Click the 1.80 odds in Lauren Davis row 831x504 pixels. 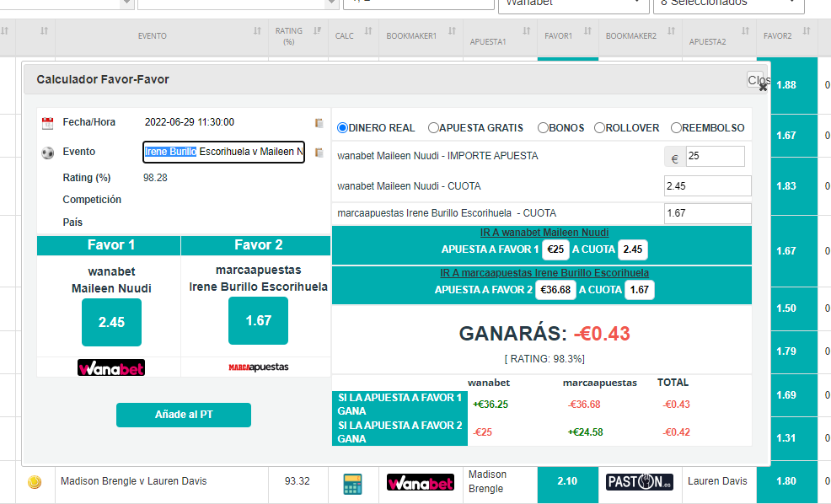click(786, 482)
